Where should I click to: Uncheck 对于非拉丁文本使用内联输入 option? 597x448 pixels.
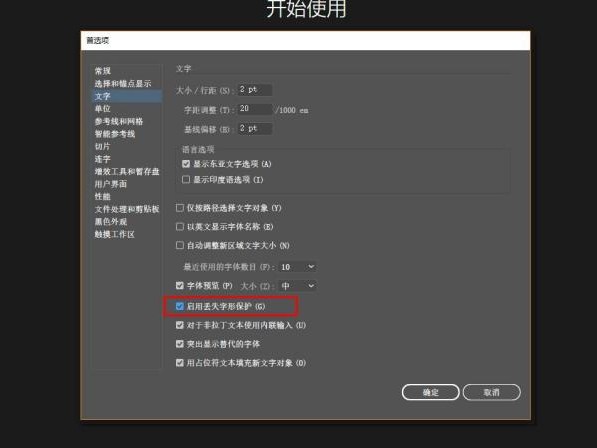(180, 325)
